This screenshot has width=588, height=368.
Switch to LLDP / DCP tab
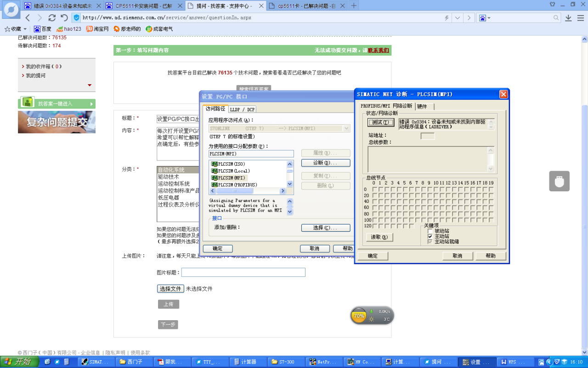point(243,109)
